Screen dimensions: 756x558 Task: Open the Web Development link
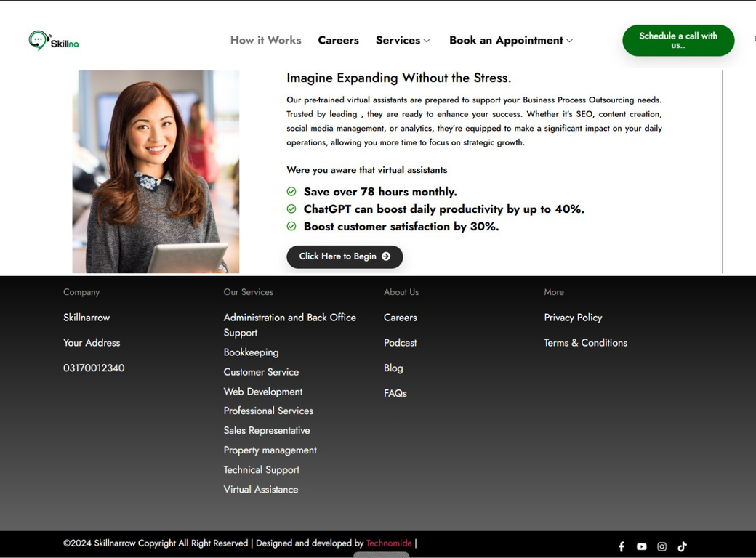click(262, 392)
